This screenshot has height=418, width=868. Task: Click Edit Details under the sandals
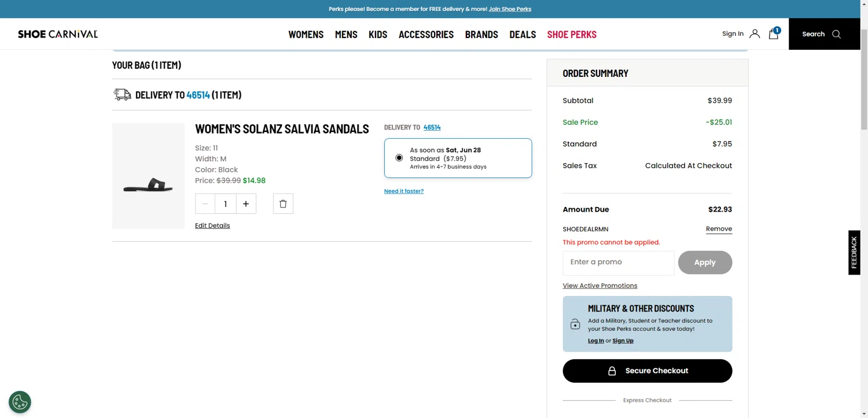212,225
